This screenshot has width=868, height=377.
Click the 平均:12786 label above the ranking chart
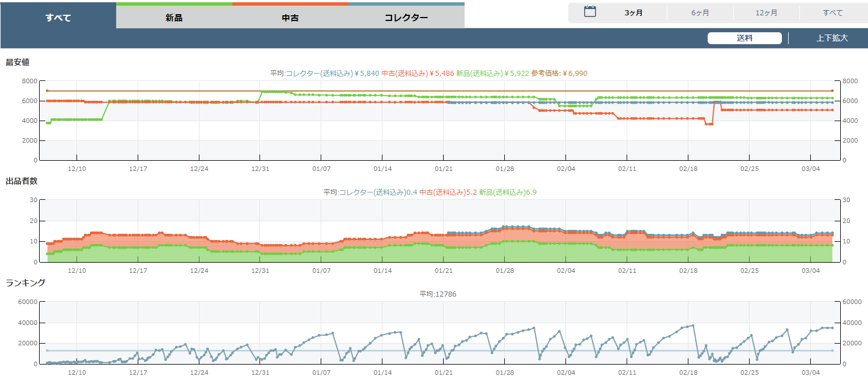pos(437,294)
